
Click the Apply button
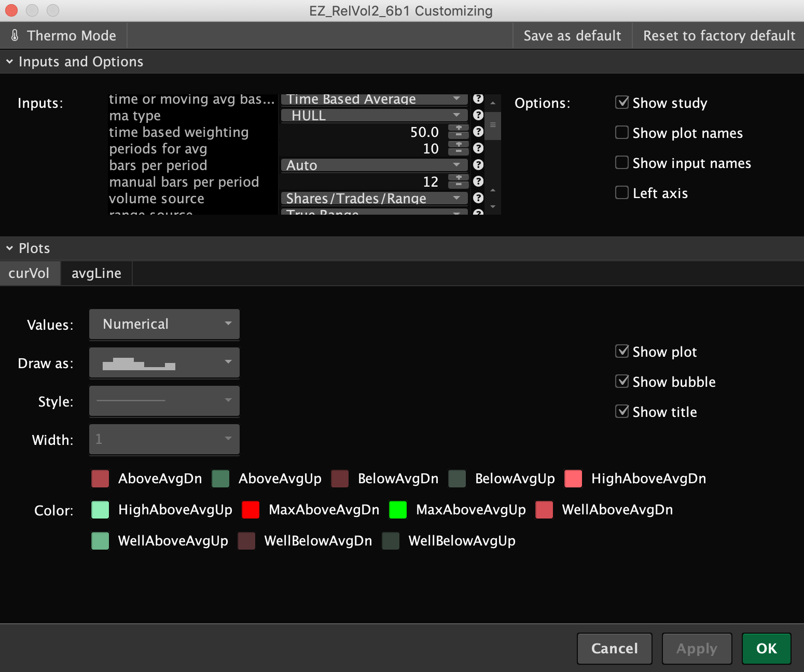[x=697, y=648]
